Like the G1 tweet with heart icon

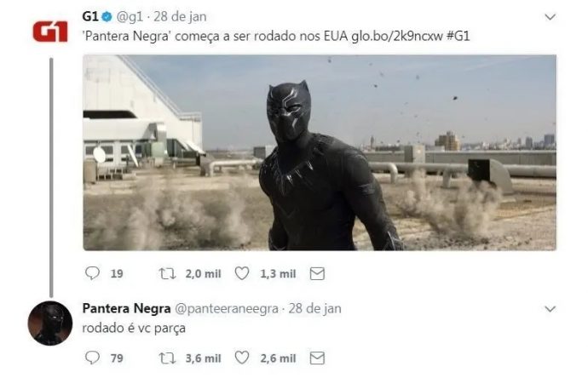click(242, 273)
